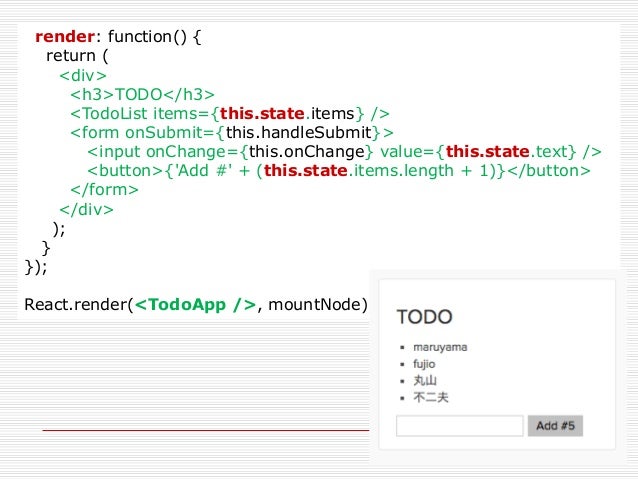Focus the empty TODO text input field
The height and width of the screenshot is (479, 638).
point(459,426)
